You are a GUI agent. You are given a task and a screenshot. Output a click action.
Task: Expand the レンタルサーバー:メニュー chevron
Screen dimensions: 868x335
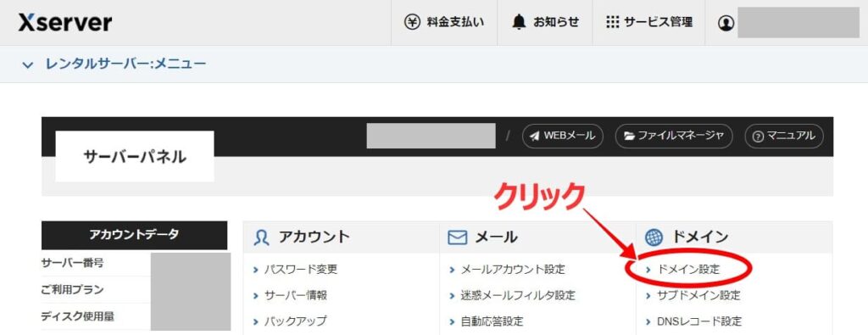pos(27,64)
